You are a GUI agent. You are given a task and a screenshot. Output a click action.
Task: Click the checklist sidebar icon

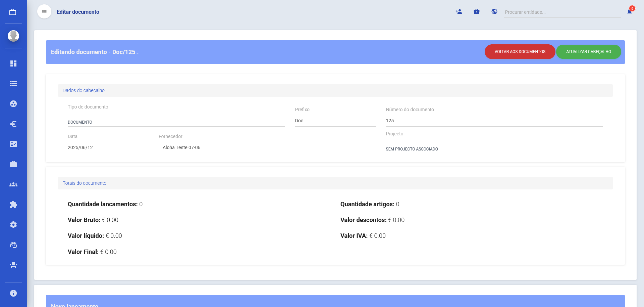(13, 144)
